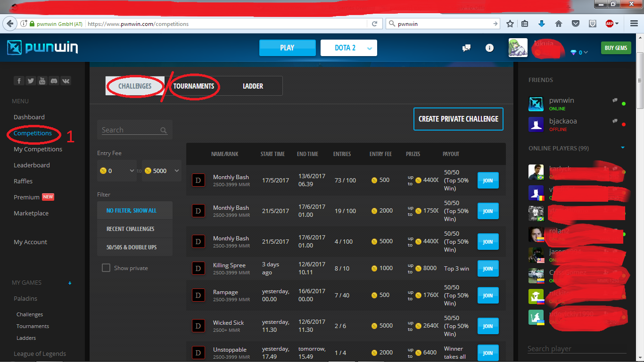Join the Killing Spree challenge

point(488,269)
